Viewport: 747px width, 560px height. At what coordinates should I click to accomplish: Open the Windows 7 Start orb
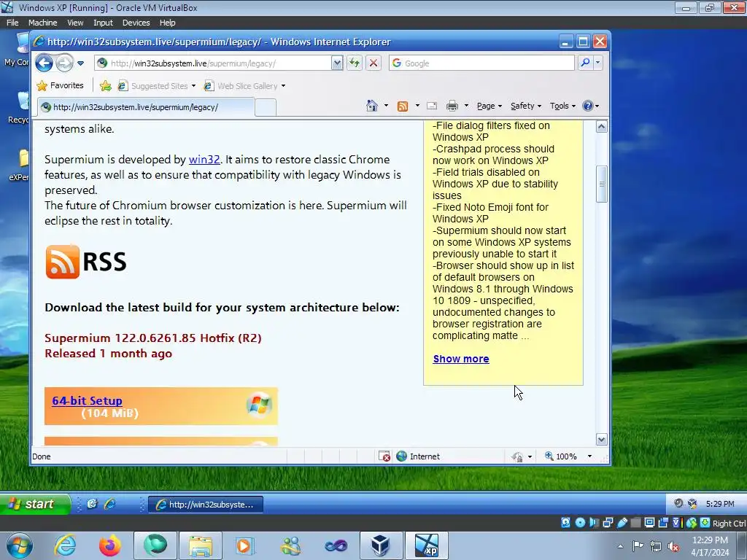(19, 545)
